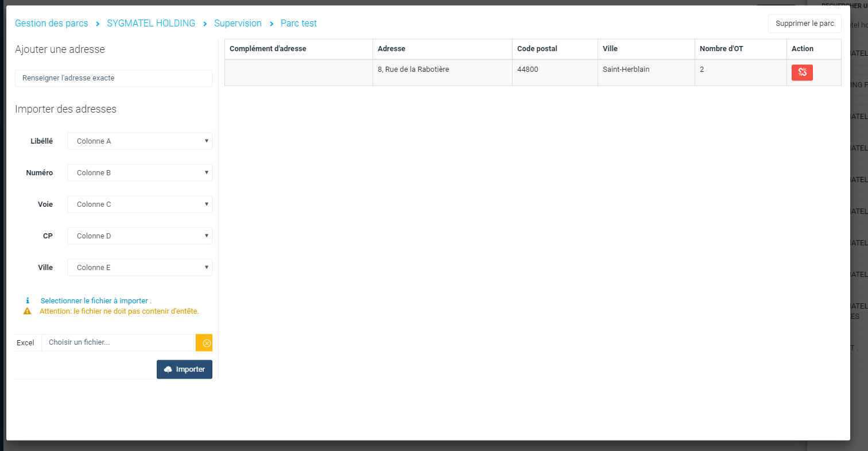Select the Parc test breadcrumb
Viewport: 868px width, 451px height.
pyautogui.click(x=299, y=24)
